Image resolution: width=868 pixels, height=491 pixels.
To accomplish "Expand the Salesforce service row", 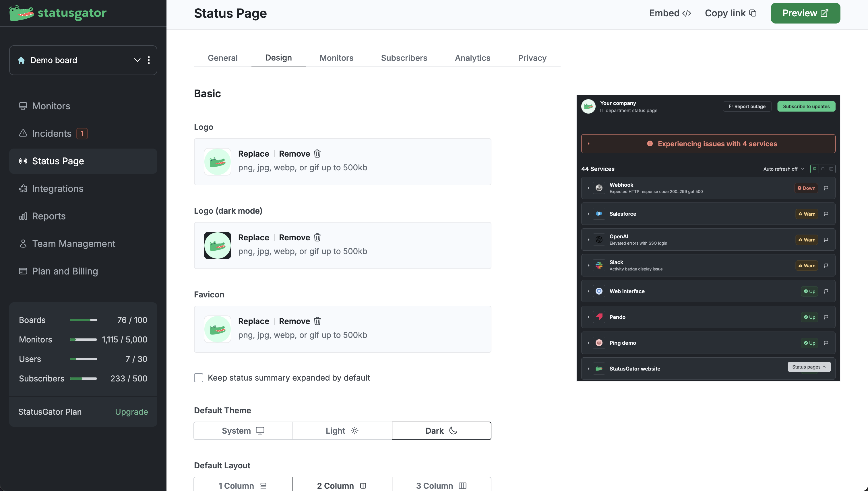I will [x=588, y=214].
